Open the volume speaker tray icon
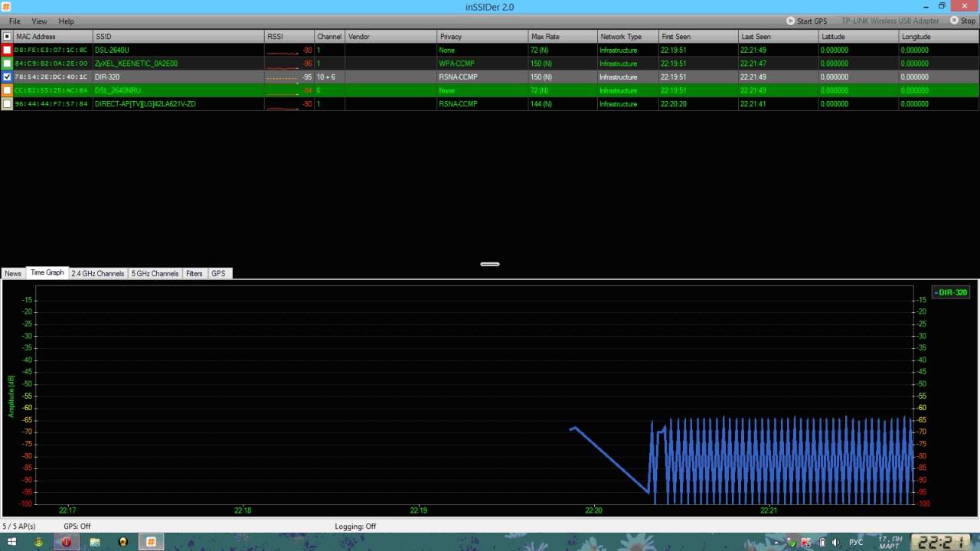 pos(835,543)
